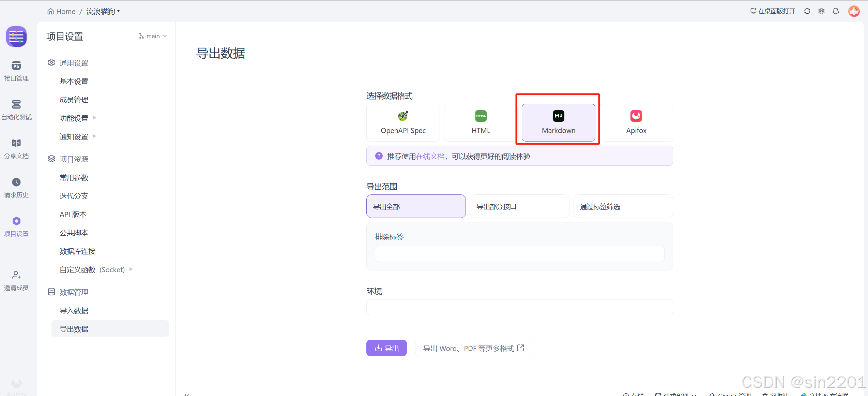Select the OpenAPI Spec export format
Screen dimensions: 868x396
tap(403, 123)
